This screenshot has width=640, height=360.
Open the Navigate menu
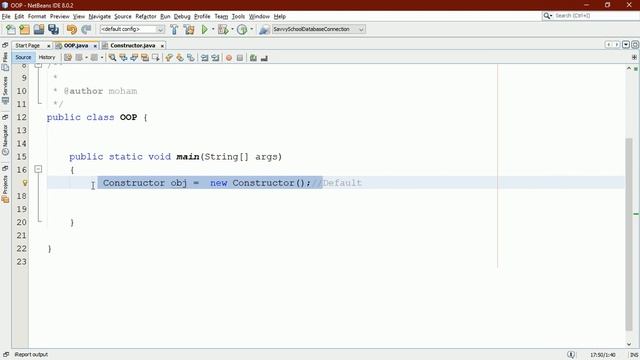coord(100,16)
